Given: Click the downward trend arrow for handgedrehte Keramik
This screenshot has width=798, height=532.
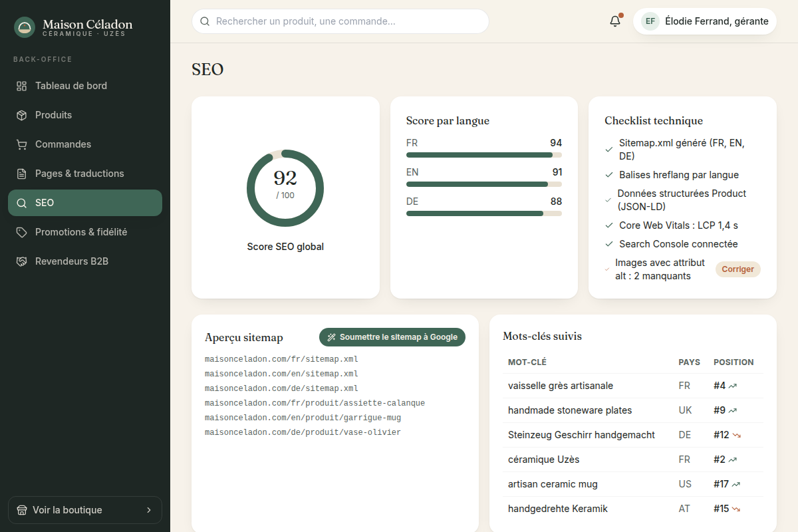Looking at the screenshot, I should point(737,509).
